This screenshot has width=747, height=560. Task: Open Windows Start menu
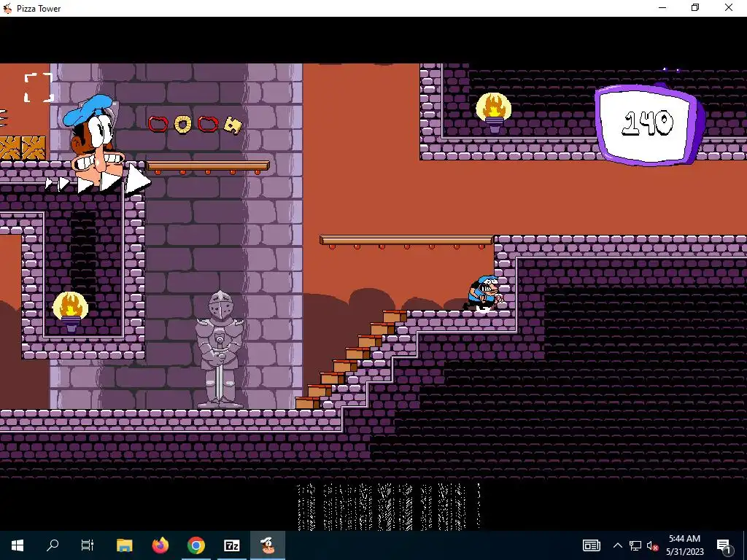point(18,545)
